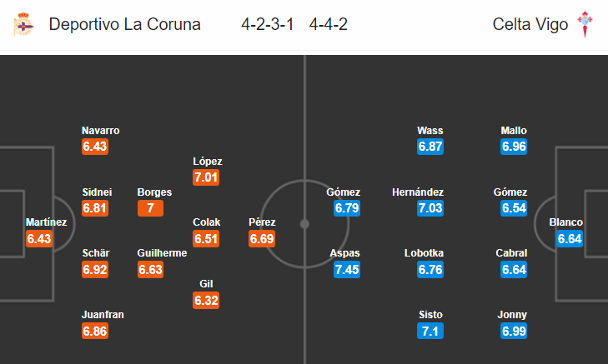Click the Deportivo La Coruna crest icon

coord(23,24)
